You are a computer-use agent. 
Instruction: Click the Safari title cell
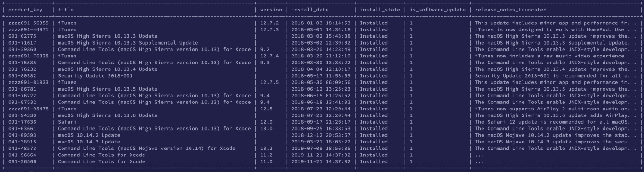[x=67, y=122]
